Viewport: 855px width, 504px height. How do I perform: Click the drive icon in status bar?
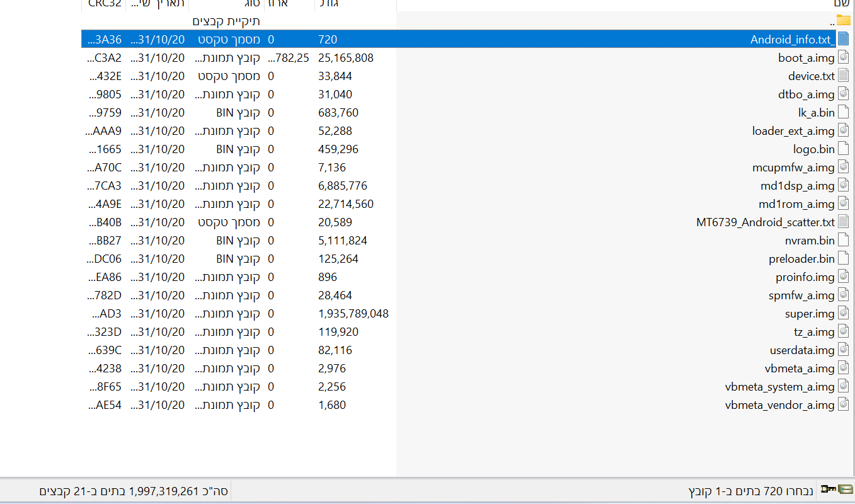tap(845, 490)
